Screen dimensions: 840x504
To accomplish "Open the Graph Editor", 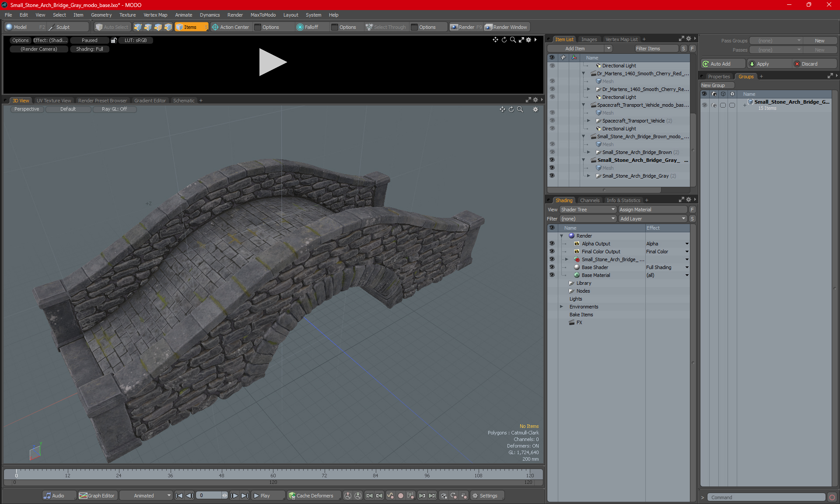I will (x=97, y=496).
